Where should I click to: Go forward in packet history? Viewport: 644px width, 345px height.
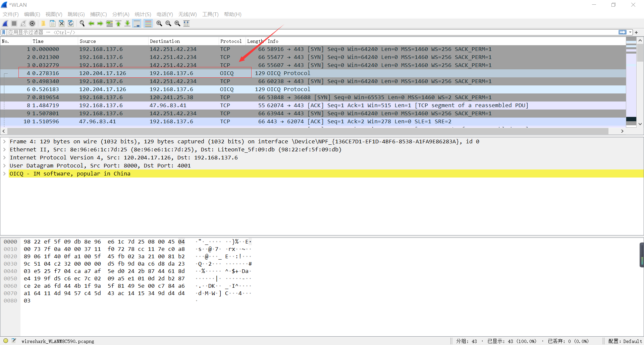tap(100, 23)
